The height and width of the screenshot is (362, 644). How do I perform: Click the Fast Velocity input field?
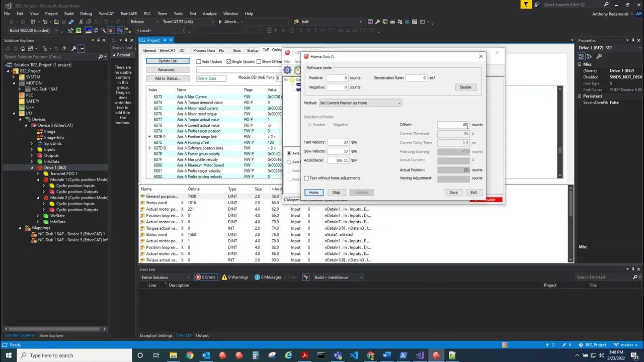(x=338, y=142)
